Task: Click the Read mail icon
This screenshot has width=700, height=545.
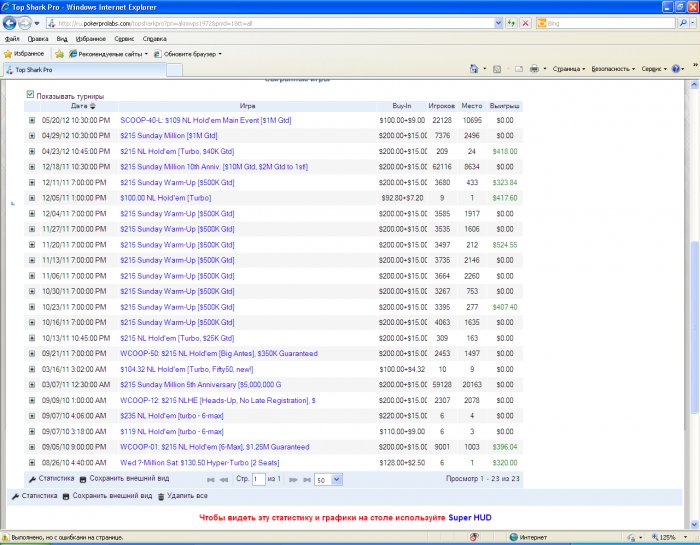Action: tap(519, 69)
